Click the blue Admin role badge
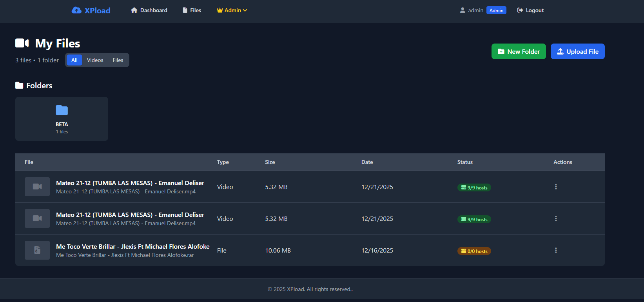The image size is (644, 302). [x=496, y=11]
